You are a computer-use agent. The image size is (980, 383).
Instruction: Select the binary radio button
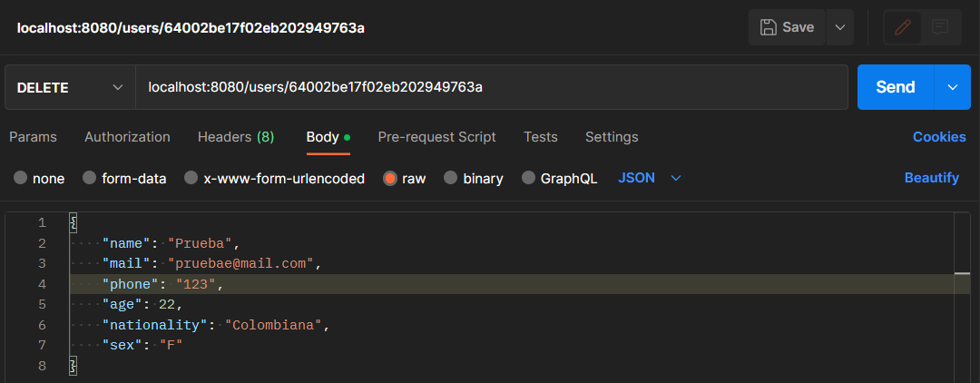click(x=473, y=178)
